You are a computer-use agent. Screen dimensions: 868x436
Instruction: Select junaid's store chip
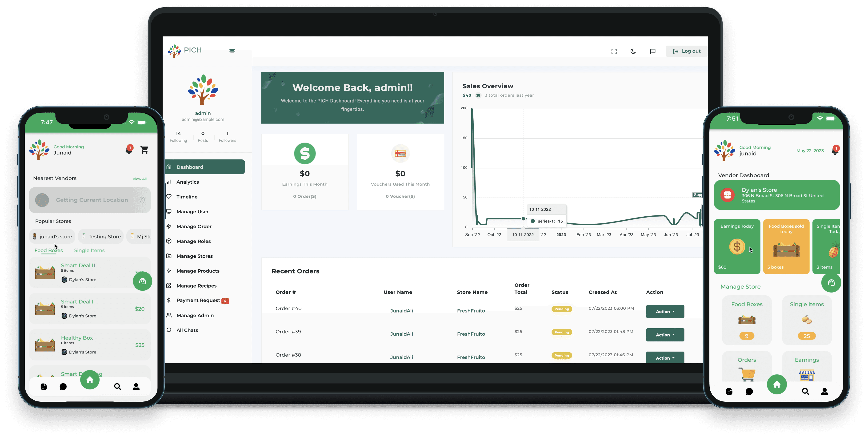point(52,236)
